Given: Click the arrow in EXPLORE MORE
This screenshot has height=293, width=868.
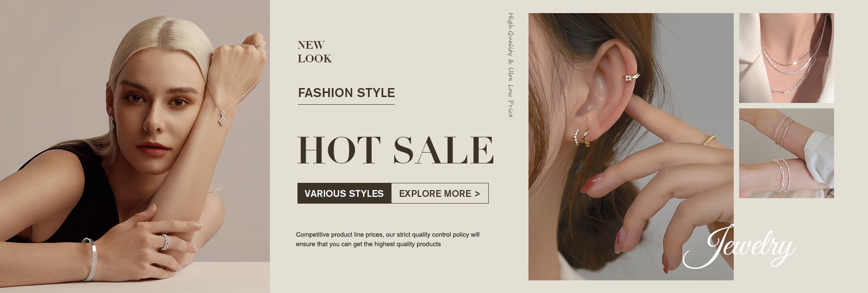Looking at the screenshot, I should coord(477,194).
